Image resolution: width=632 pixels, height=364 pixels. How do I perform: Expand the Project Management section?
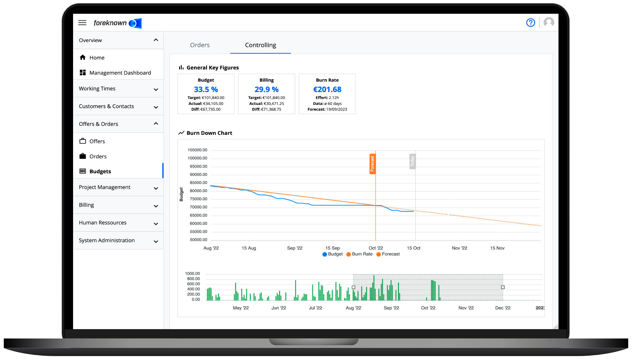click(x=118, y=187)
